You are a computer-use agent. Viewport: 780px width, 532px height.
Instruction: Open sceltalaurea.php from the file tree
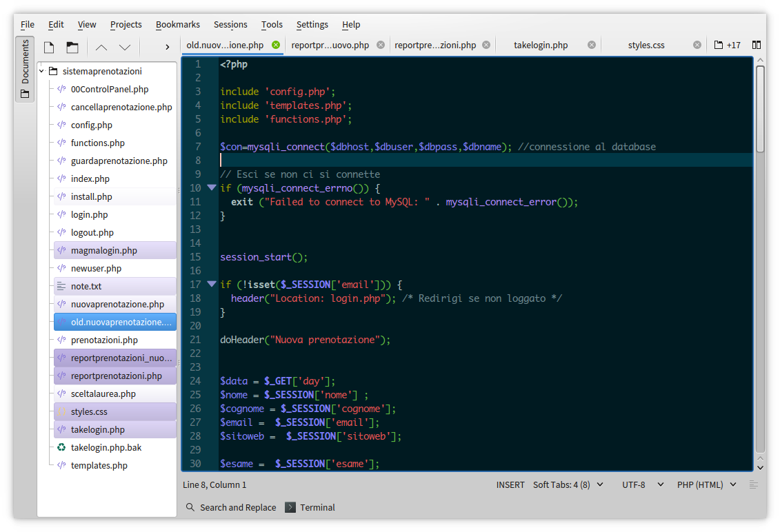[115, 393]
